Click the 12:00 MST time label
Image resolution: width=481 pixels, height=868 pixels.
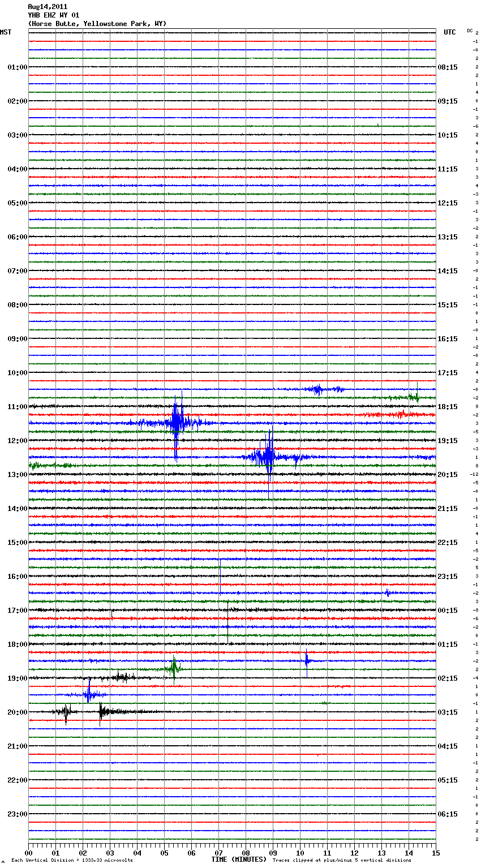point(17,441)
